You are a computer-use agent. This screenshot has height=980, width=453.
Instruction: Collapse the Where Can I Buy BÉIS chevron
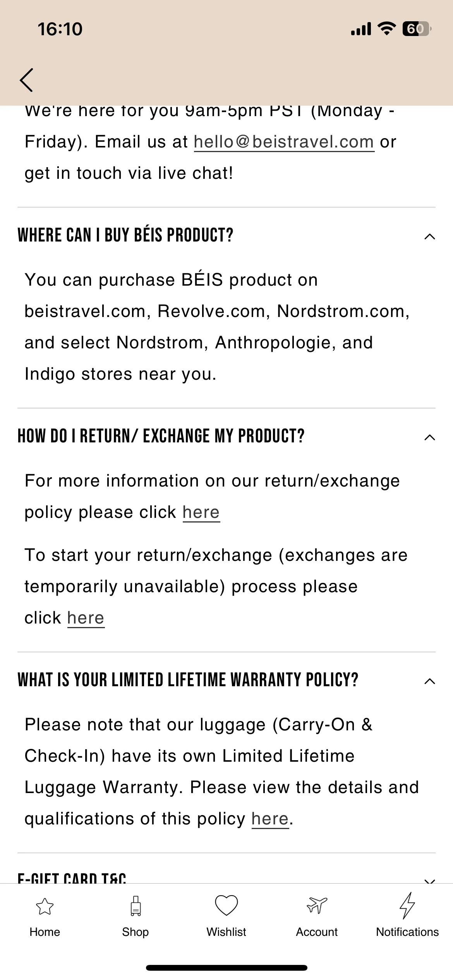pyautogui.click(x=430, y=236)
